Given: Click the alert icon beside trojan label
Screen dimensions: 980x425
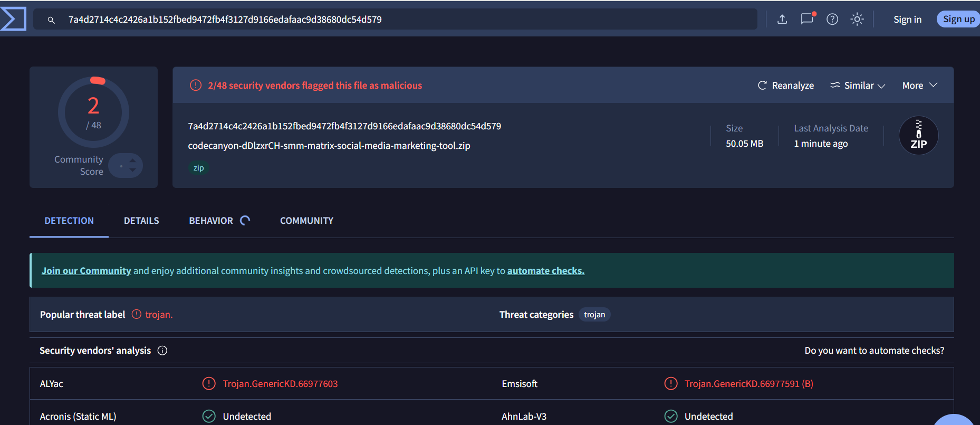Looking at the screenshot, I should (136, 314).
